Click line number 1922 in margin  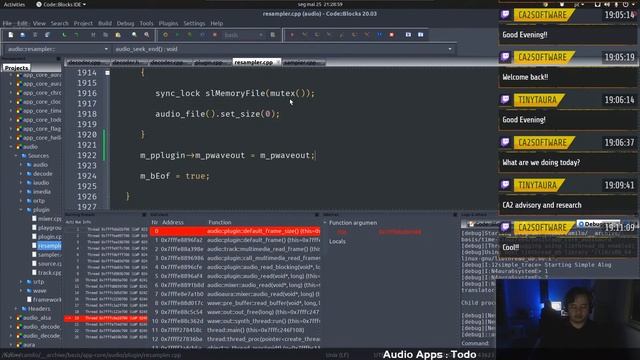(x=87, y=155)
